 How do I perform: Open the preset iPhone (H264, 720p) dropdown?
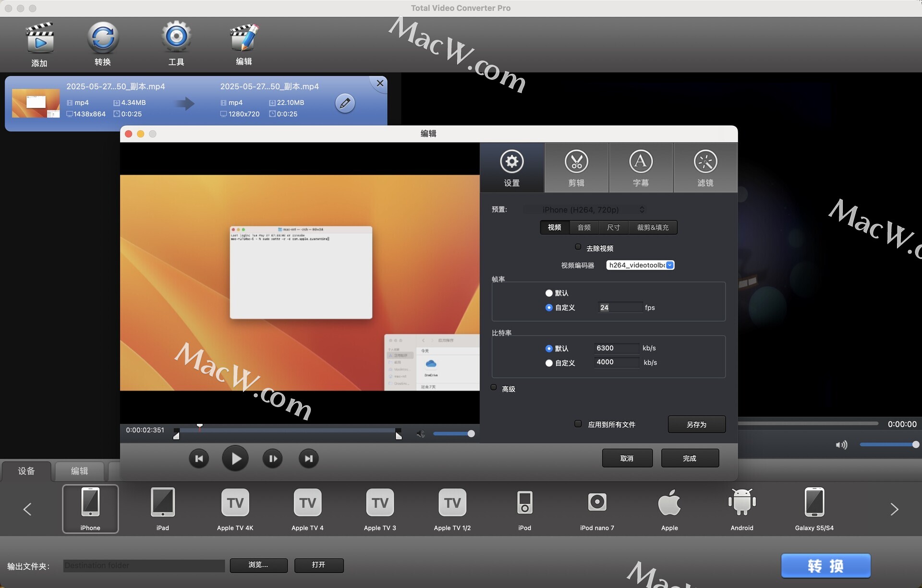(x=585, y=210)
